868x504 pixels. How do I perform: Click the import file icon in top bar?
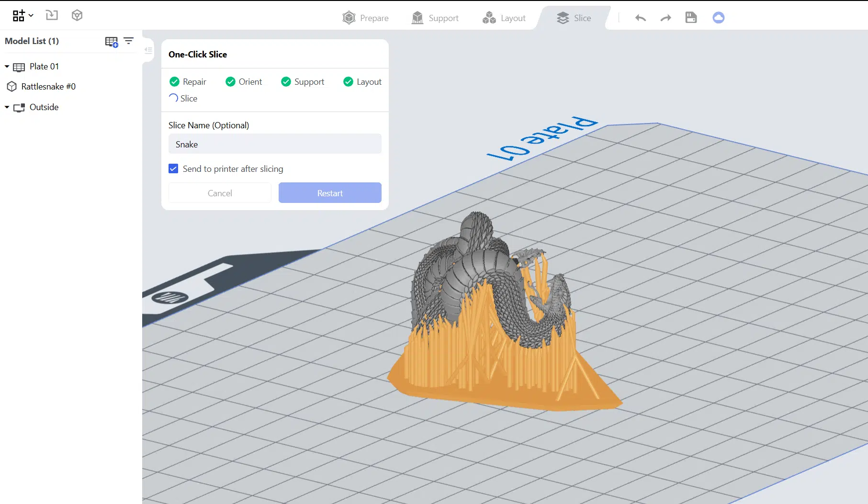52,15
